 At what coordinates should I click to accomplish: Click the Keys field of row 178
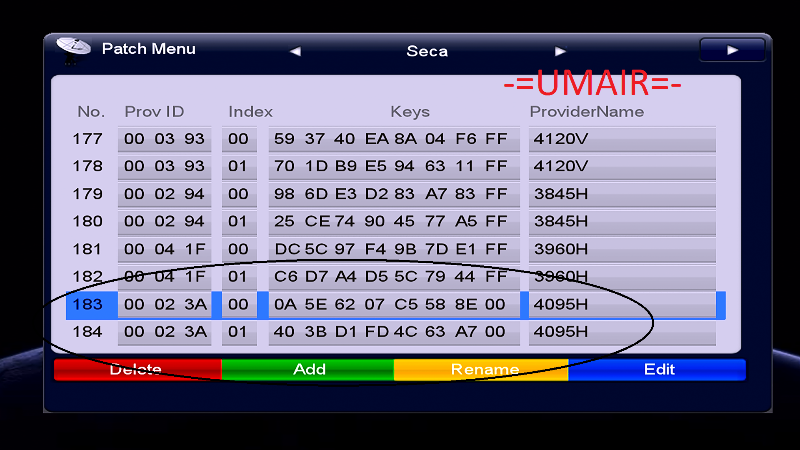(392, 166)
